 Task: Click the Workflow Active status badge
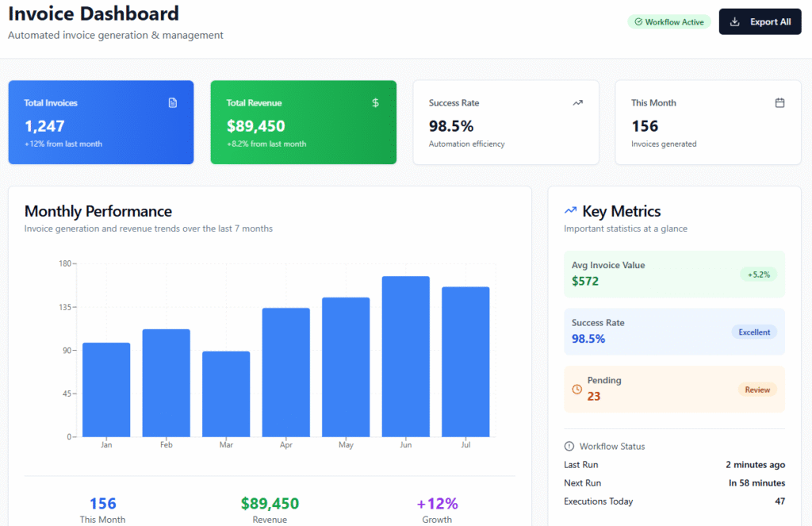click(x=669, y=22)
